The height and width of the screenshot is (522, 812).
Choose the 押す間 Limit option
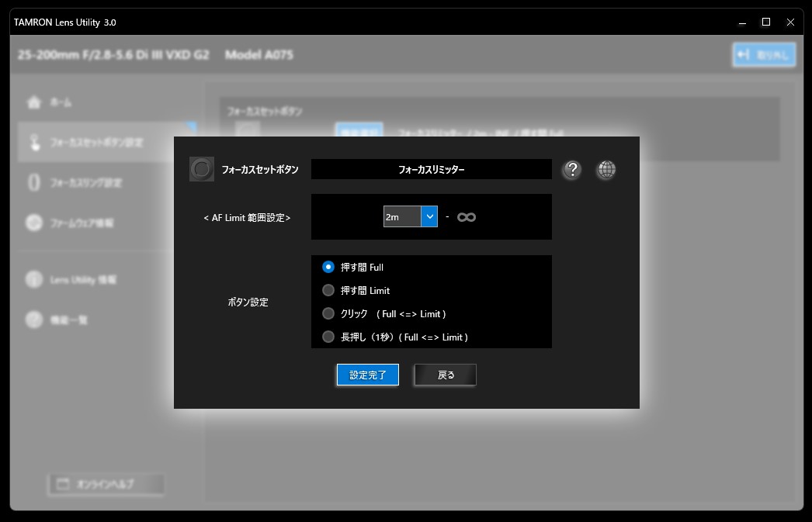click(328, 290)
